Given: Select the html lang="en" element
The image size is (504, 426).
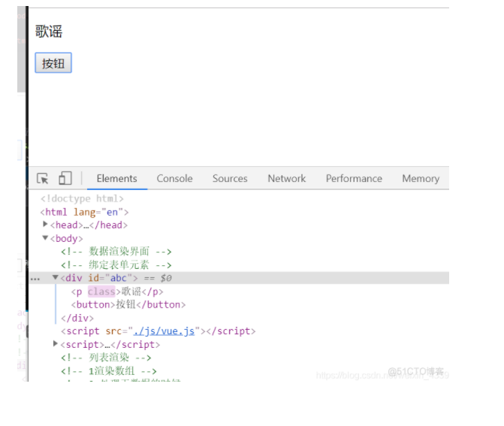Looking at the screenshot, I should [x=84, y=212].
